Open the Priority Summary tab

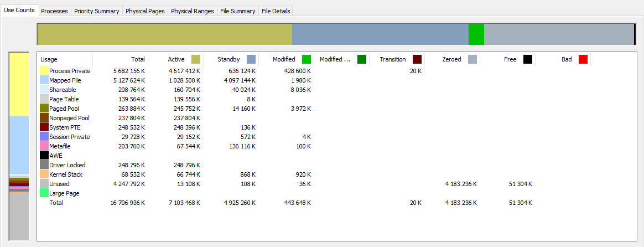[96, 11]
